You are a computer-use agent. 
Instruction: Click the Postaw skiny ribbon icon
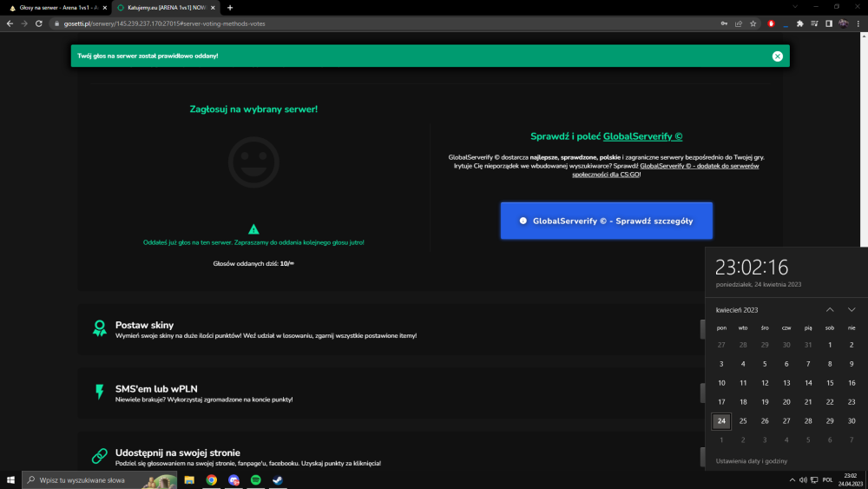[100, 327]
